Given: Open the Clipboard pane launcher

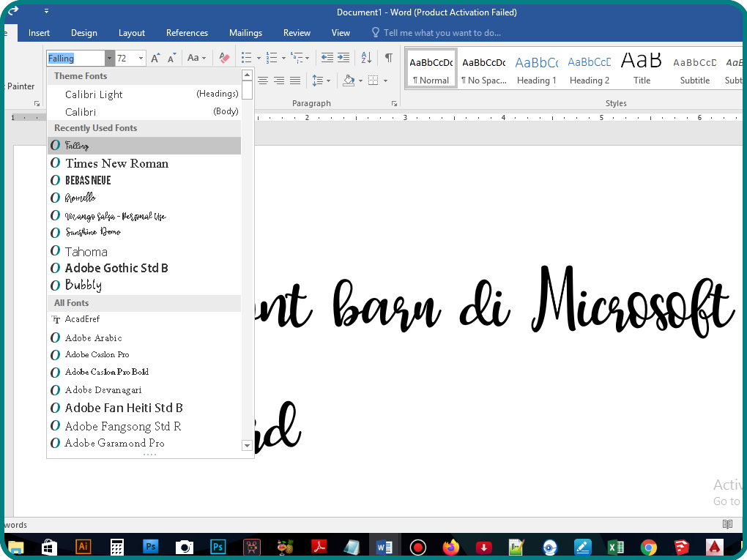Looking at the screenshot, I should pyautogui.click(x=37, y=103).
